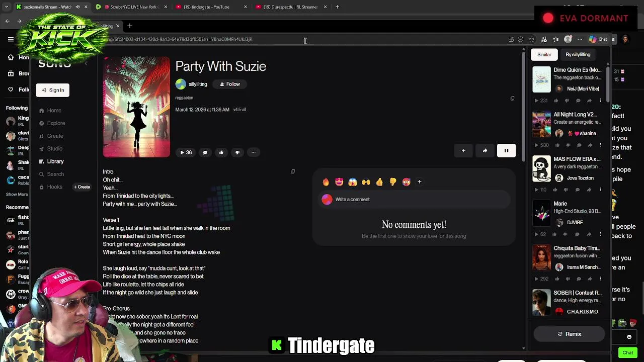Screen dimensions: 644x362
Task: Open more options for All Night Long V2
Action: coord(600,145)
